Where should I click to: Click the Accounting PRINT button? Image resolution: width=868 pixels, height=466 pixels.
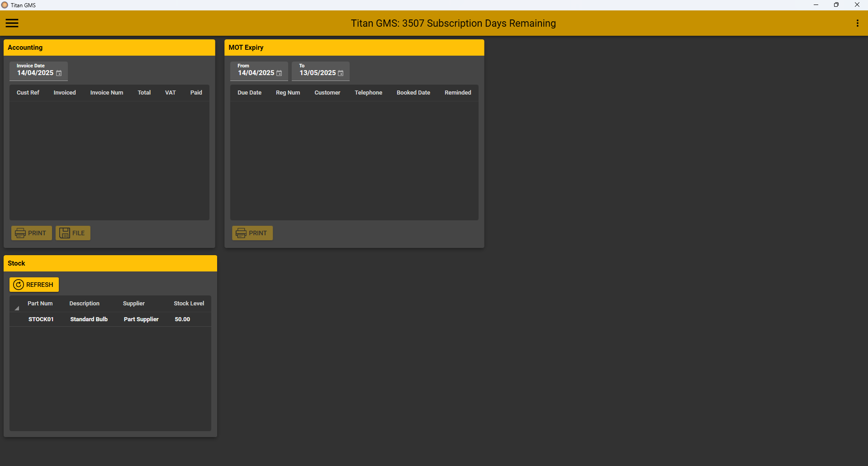pyautogui.click(x=32, y=233)
